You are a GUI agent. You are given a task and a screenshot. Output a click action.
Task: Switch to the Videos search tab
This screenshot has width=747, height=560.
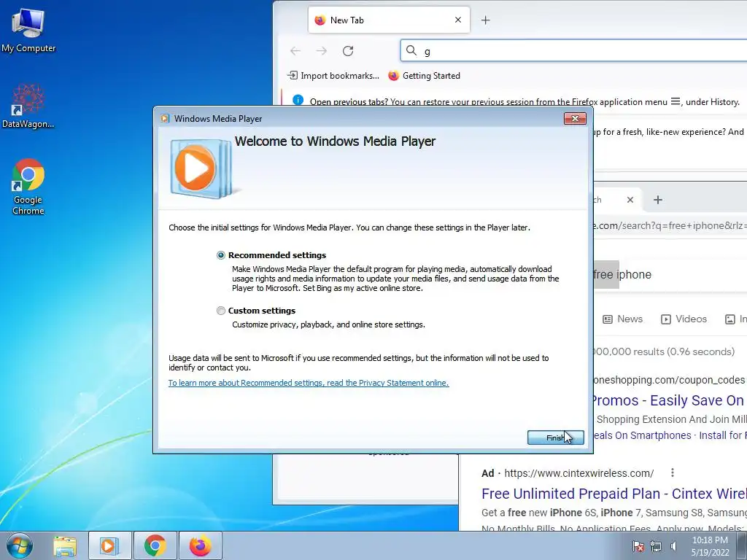tap(684, 319)
